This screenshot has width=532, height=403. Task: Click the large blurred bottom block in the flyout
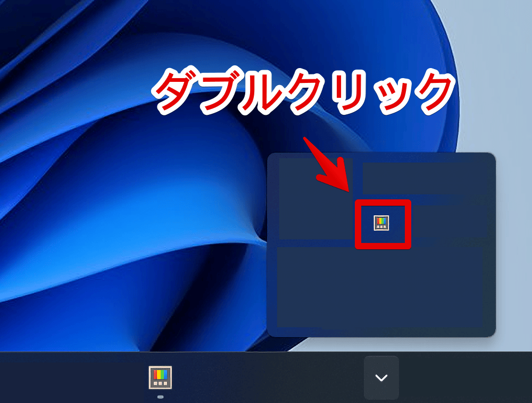(380, 286)
